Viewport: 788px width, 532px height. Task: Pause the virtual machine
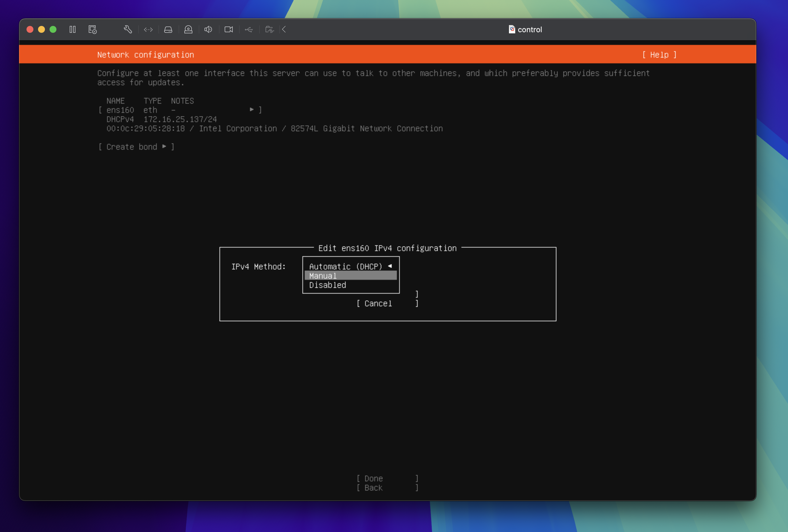(73, 29)
